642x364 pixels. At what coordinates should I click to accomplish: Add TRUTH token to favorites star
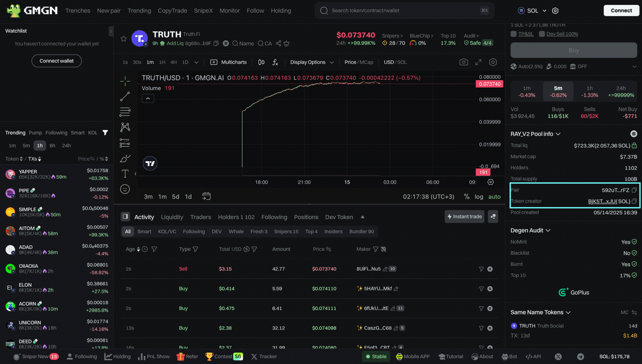coord(123,39)
